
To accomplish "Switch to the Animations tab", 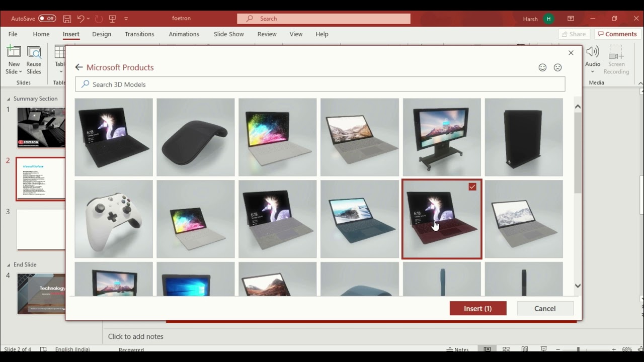I will 184,34.
